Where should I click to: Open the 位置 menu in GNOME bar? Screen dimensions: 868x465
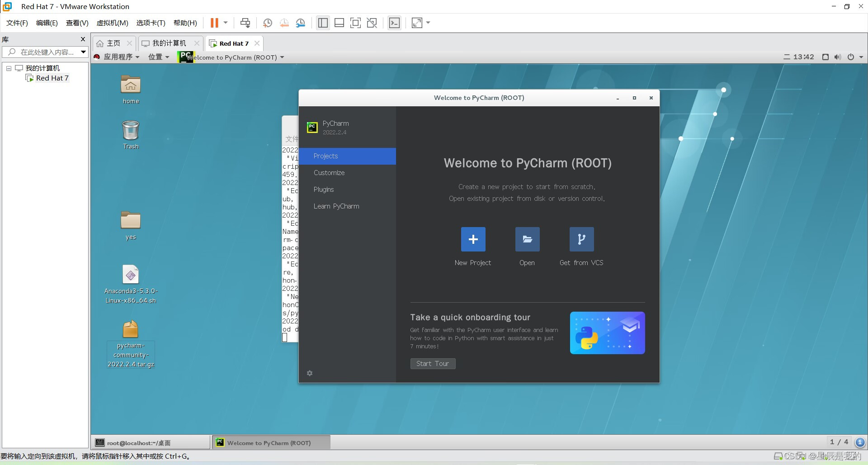(x=158, y=57)
